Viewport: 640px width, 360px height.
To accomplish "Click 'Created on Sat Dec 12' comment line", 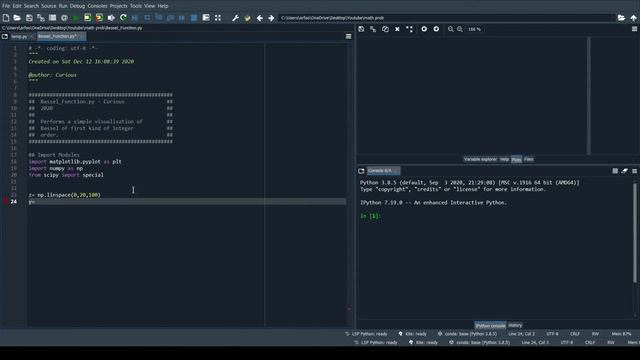I will point(81,62).
